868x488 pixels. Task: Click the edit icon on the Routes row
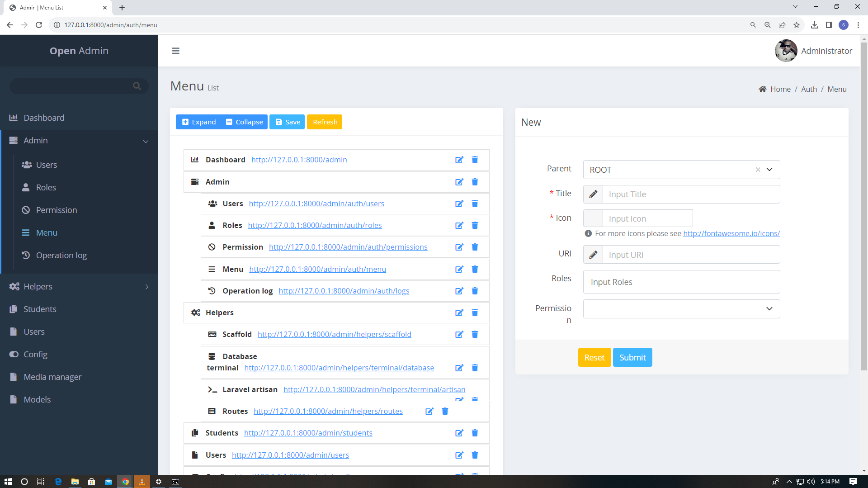click(429, 411)
